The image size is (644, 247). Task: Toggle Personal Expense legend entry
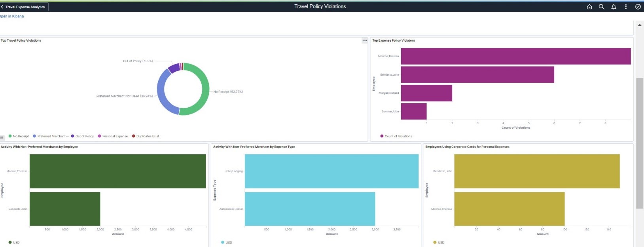tap(115, 136)
